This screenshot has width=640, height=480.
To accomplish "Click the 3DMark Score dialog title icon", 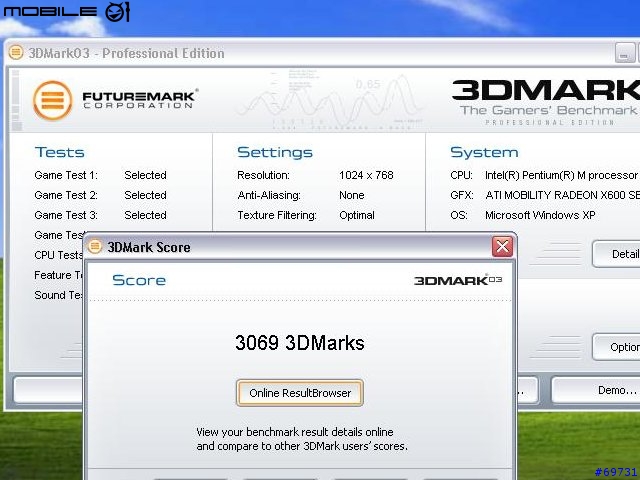I will (x=95, y=246).
